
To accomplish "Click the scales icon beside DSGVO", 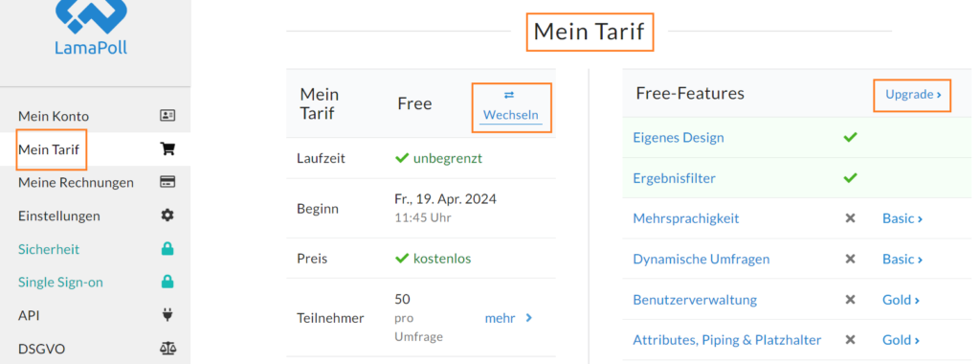I will point(167,349).
